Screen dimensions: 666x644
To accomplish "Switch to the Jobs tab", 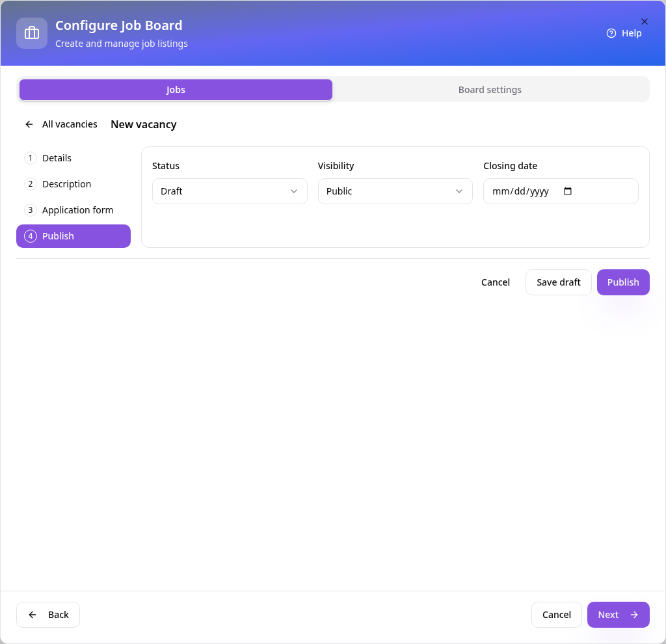I will pyautogui.click(x=176, y=90).
